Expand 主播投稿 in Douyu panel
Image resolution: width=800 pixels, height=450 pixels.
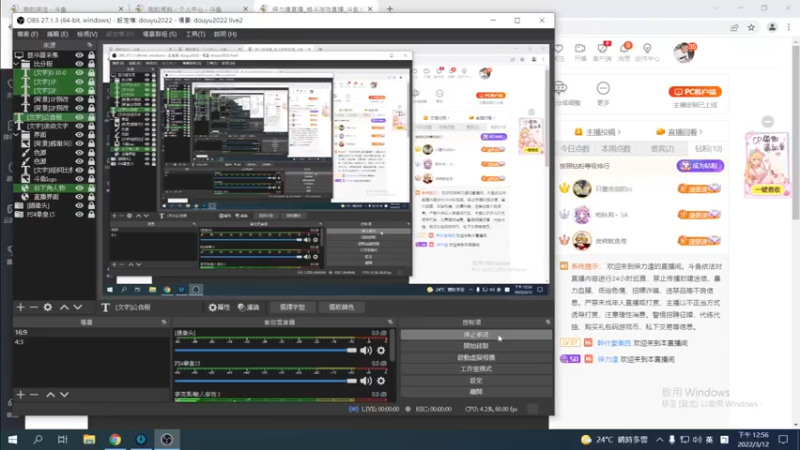[598, 132]
